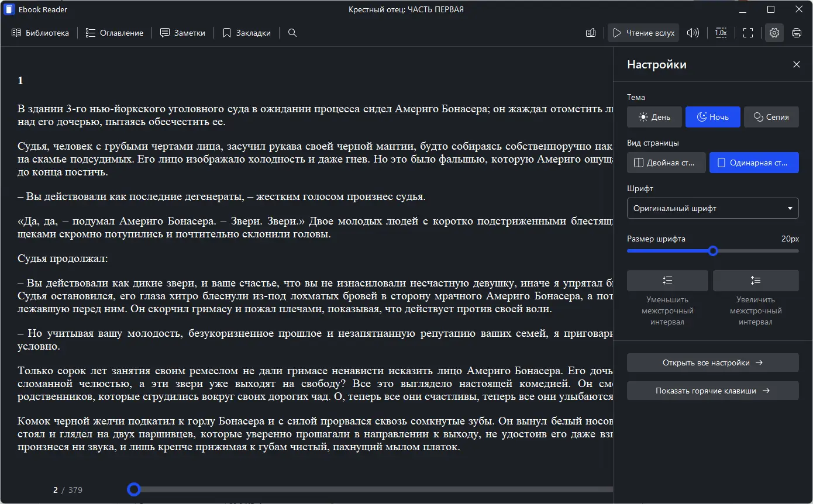
Task: Collapse the Настройки panel
Action: [796, 64]
